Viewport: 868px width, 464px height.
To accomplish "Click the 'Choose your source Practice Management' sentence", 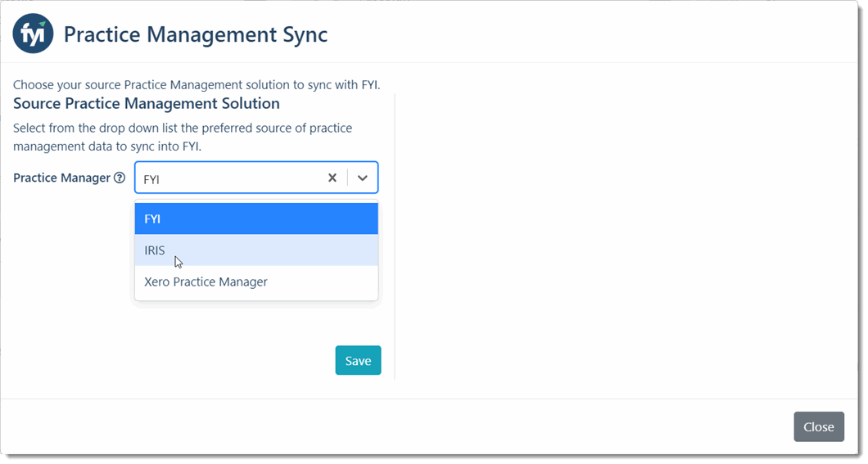I will pos(197,84).
